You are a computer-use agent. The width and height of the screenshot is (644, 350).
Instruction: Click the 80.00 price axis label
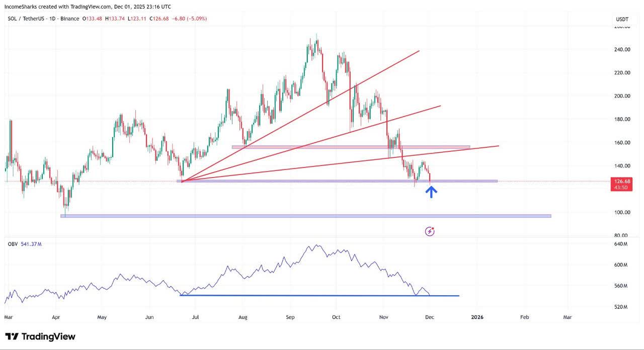[622, 235]
